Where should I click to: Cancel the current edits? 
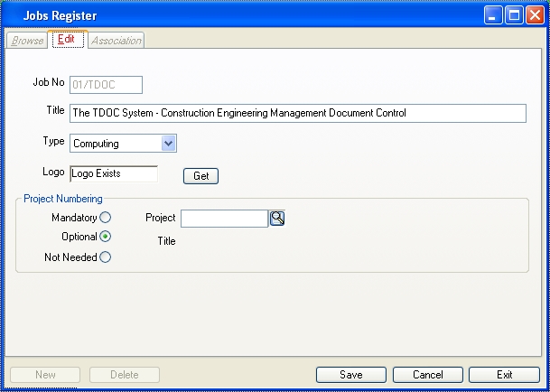(428, 375)
